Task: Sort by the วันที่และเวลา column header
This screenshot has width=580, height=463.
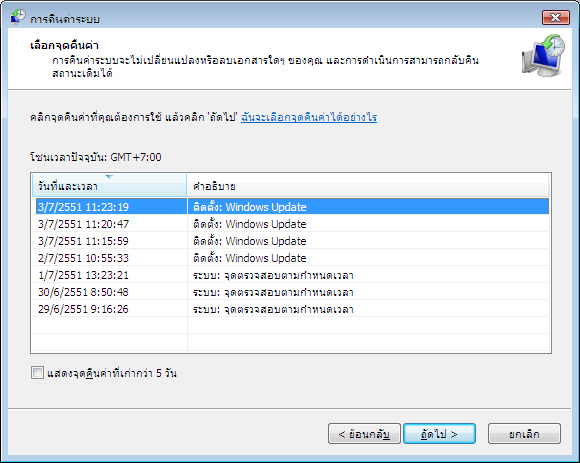Action: click(x=109, y=186)
